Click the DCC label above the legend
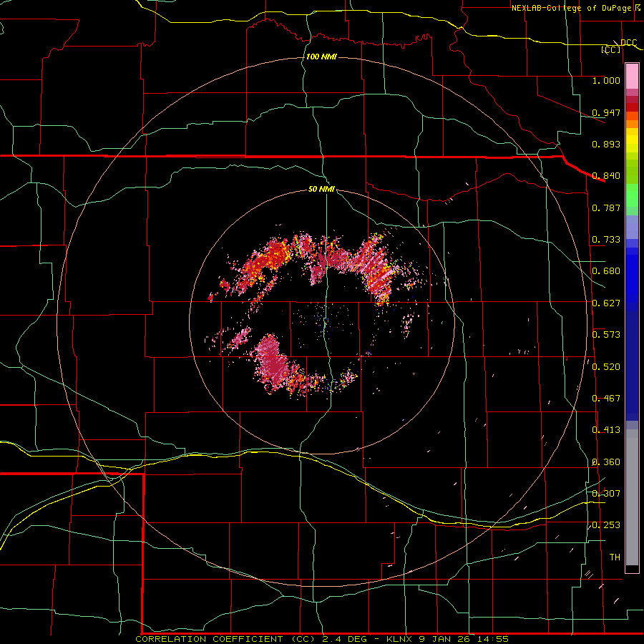644x644 pixels. pyautogui.click(x=628, y=43)
